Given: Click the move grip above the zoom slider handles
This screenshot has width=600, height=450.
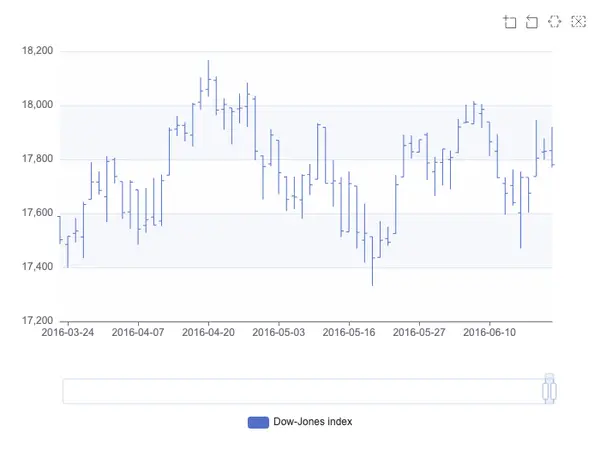Looking at the screenshot, I should [549, 377].
